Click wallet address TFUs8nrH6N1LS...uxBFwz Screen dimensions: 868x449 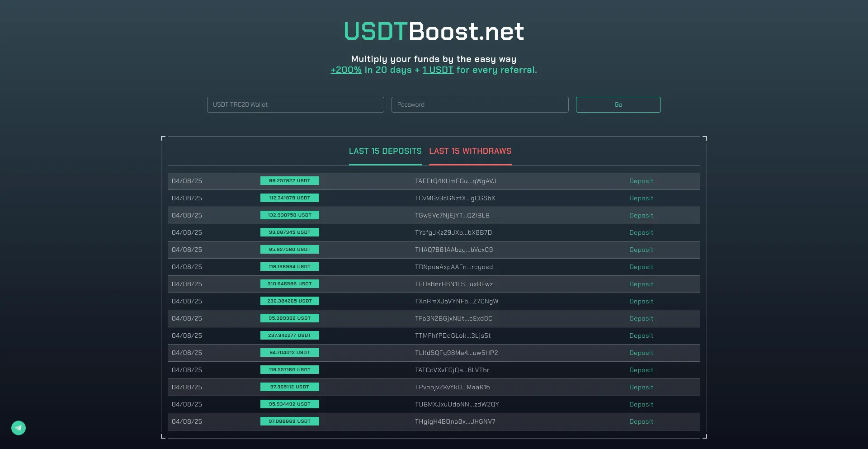coord(454,284)
